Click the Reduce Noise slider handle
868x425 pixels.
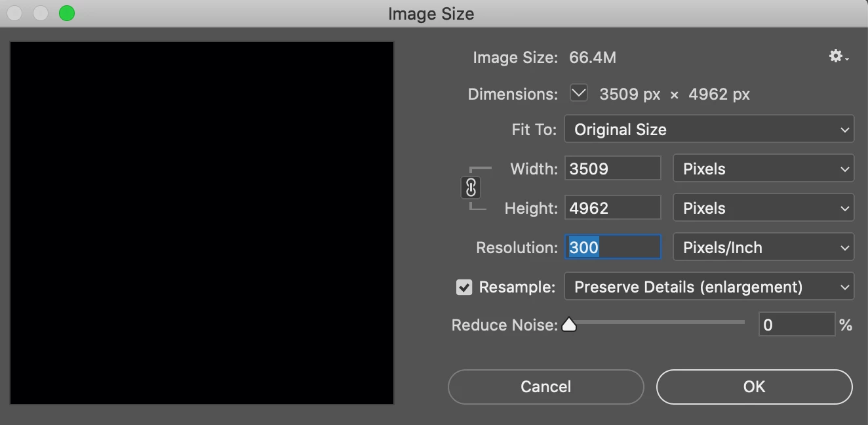(569, 324)
